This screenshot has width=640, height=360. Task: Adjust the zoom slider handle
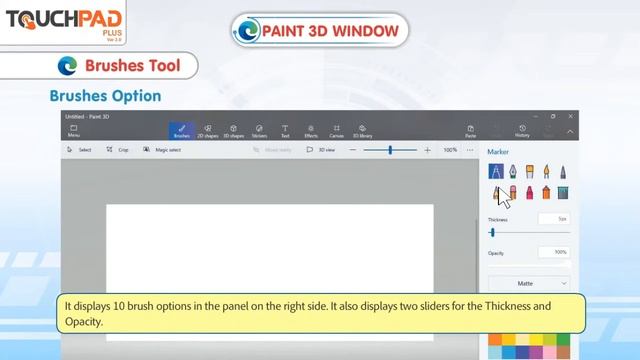point(390,150)
